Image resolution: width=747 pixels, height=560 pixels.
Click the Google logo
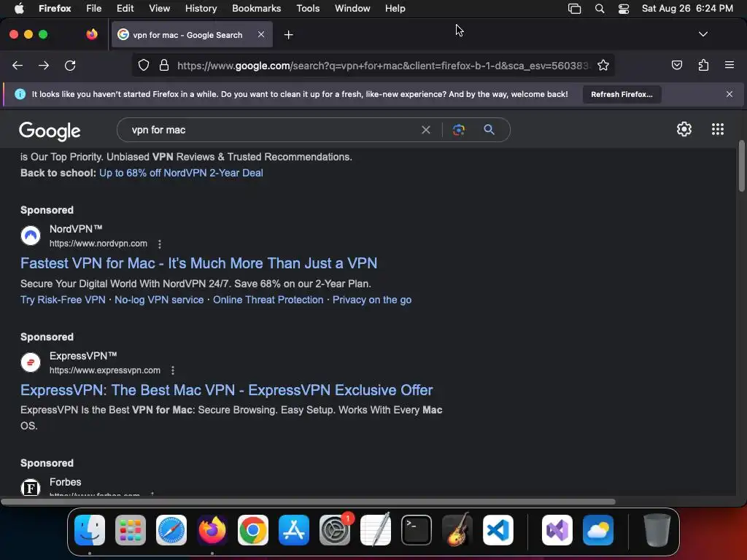[50, 131]
